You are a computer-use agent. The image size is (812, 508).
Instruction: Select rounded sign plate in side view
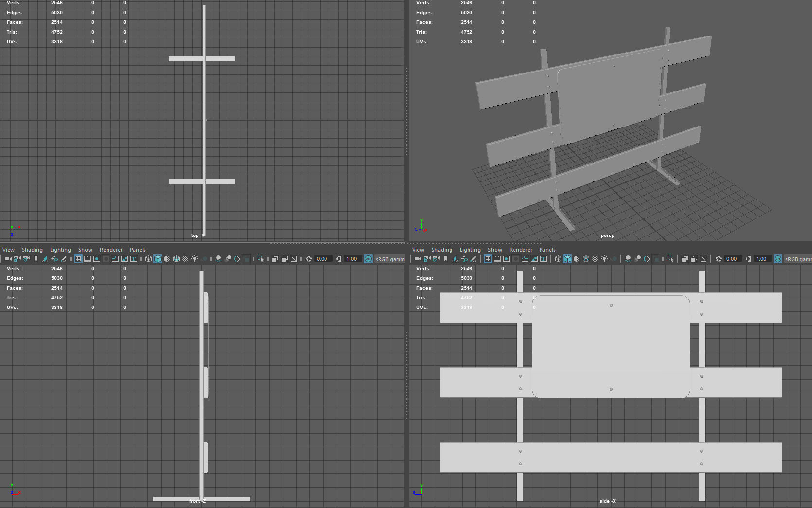pyautogui.click(x=611, y=346)
